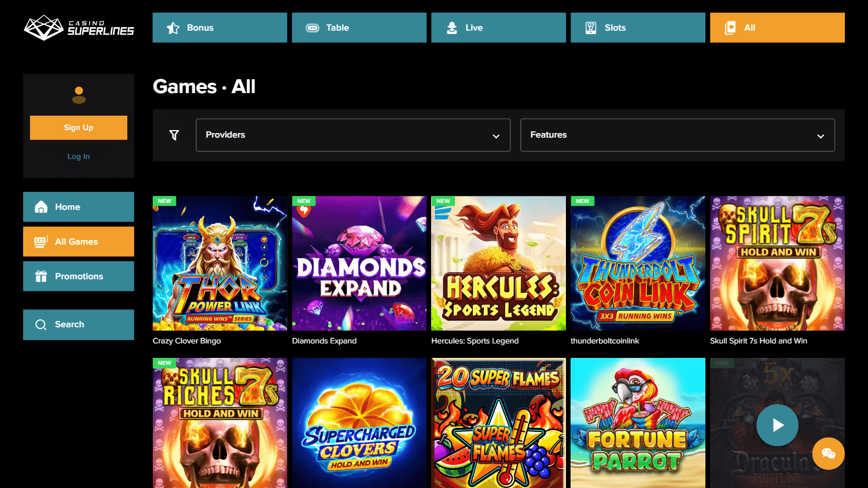Click the filter funnel icon
Screen dimensions: 868x488
tap(174, 135)
